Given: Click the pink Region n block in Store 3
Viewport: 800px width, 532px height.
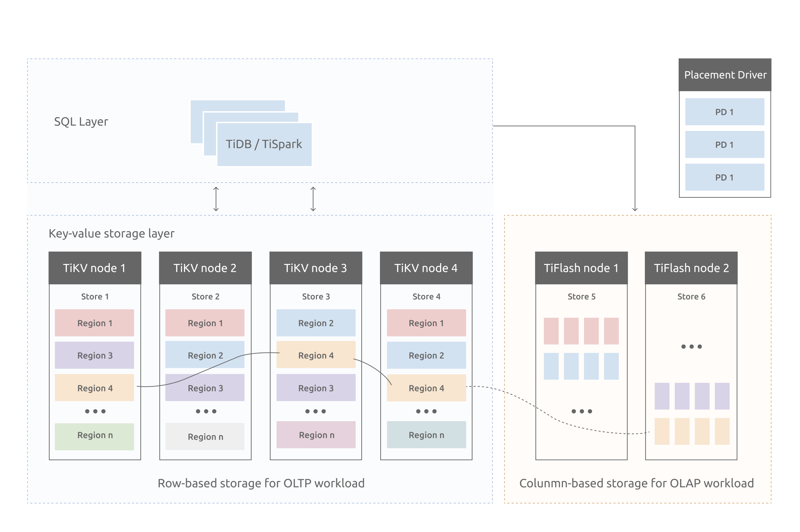Looking at the screenshot, I should click(315, 435).
